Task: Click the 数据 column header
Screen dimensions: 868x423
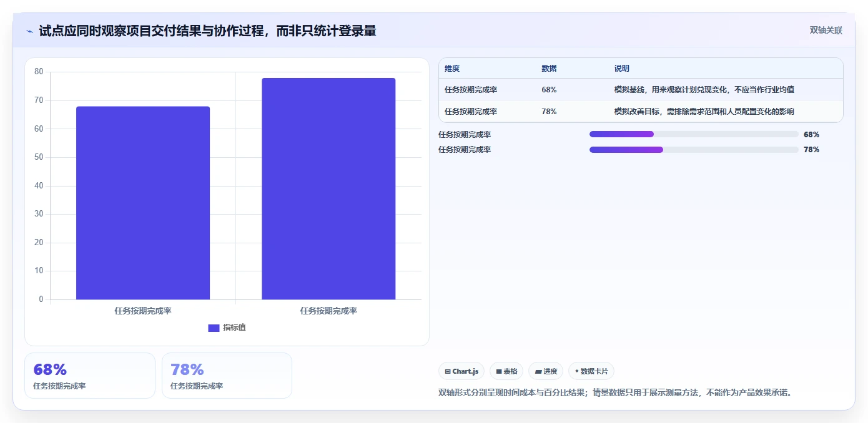Action: click(x=549, y=69)
